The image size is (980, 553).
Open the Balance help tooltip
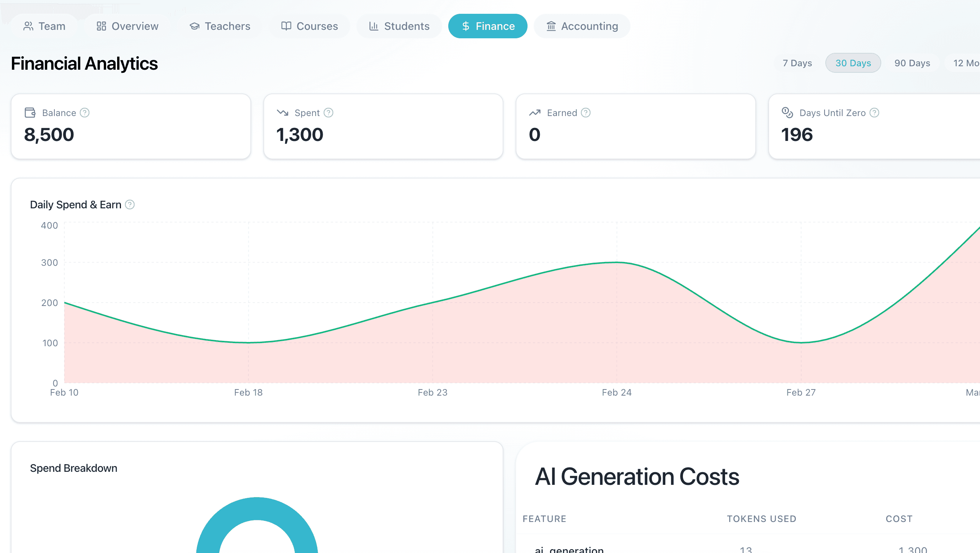(85, 113)
